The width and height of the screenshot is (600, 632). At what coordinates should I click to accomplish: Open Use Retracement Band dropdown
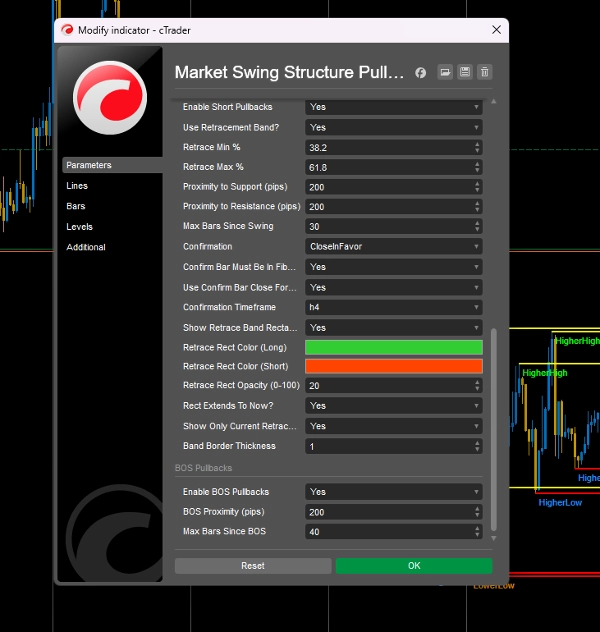pyautogui.click(x=394, y=127)
